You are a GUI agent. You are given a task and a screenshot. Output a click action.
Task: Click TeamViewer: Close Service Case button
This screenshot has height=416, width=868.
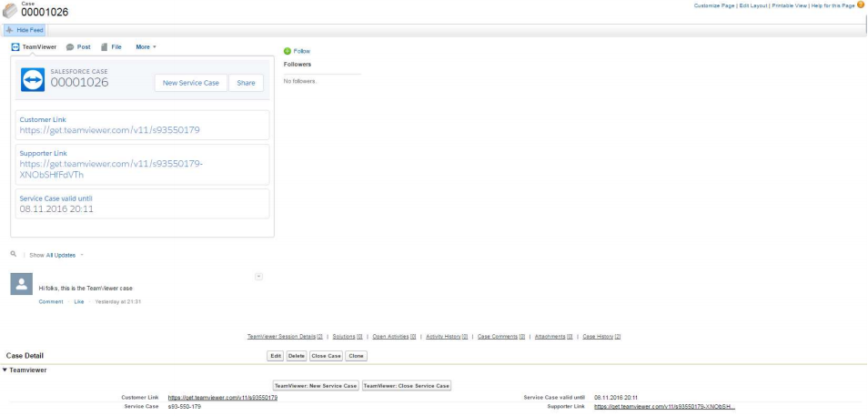point(407,386)
